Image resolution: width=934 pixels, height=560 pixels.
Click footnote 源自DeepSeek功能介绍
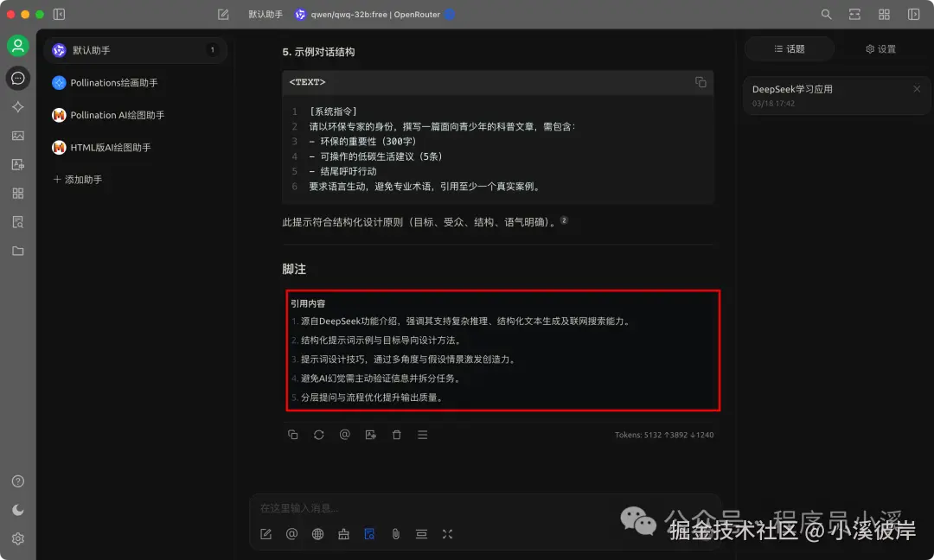point(466,321)
